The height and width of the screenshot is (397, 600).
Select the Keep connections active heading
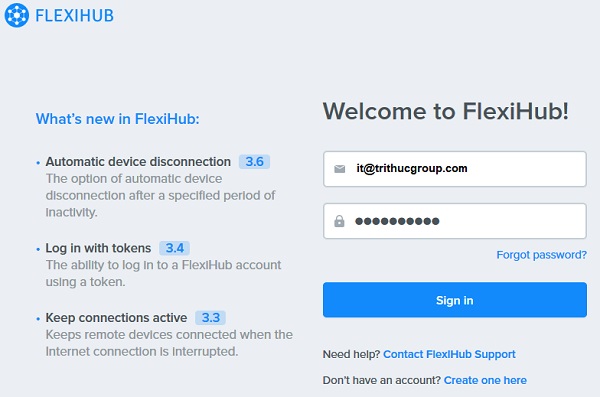tap(116, 318)
